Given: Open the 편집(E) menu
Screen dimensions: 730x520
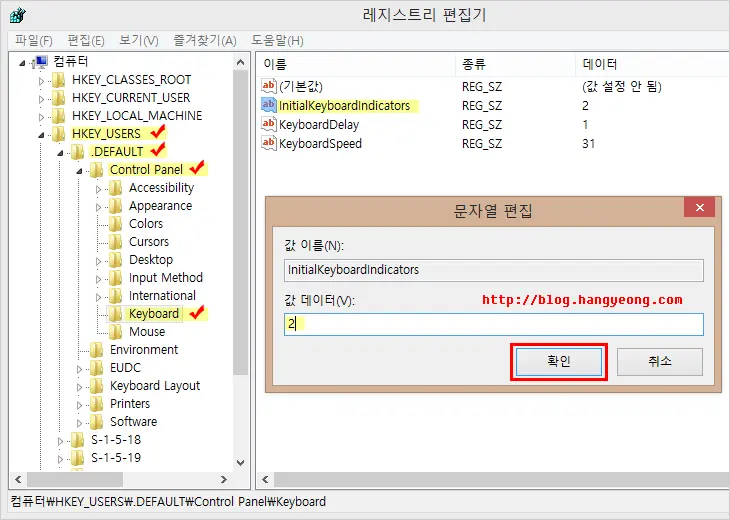Looking at the screenshot, I should 86,41.
